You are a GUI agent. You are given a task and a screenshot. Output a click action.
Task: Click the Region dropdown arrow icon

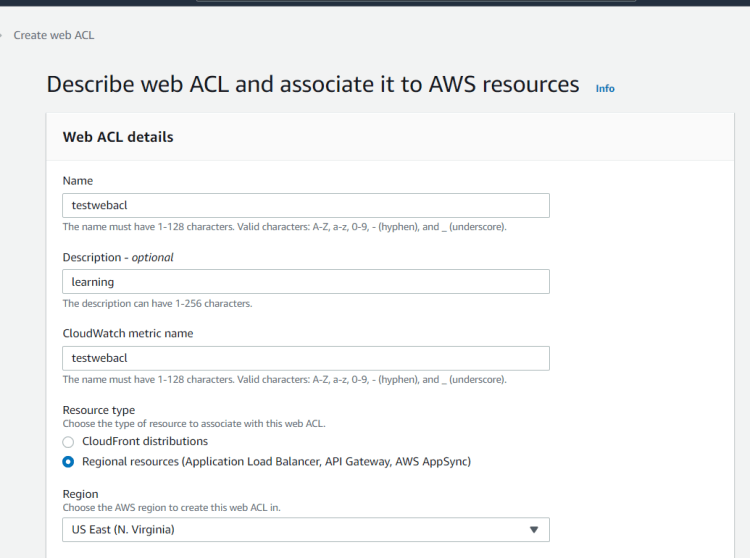tap(533, 530)
